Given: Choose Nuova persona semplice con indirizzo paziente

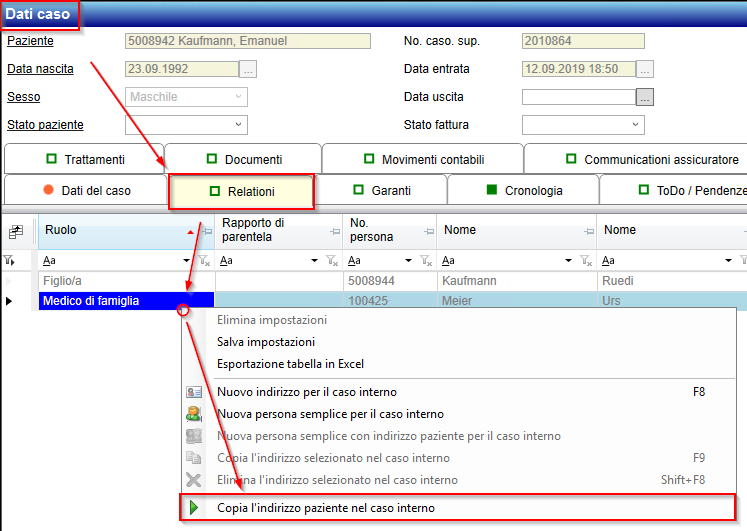Looking at the screenshot, I should coord(458,436).
